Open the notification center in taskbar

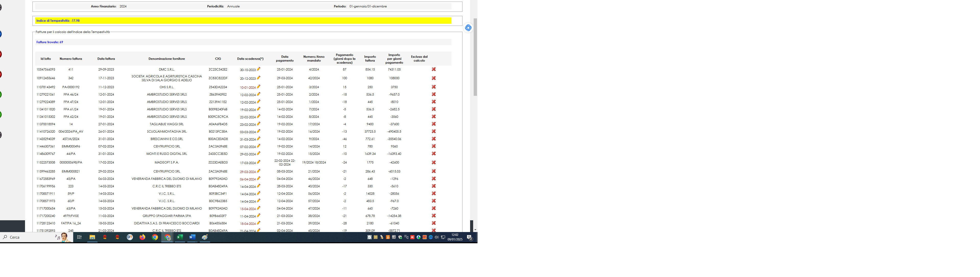click(470, 237)
